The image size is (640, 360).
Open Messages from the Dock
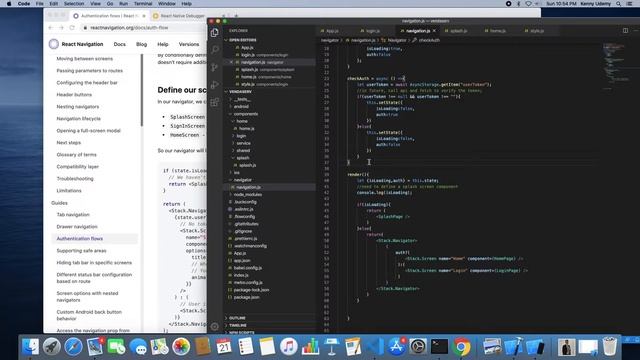[138, 347]
